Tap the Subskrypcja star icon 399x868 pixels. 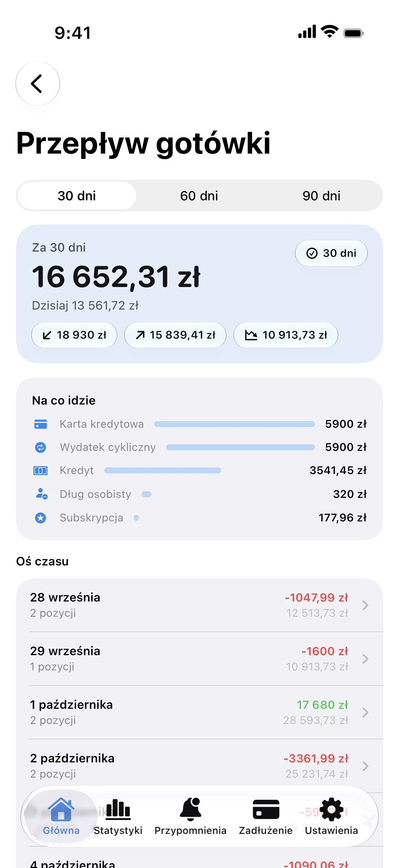(x=41, y=517)
